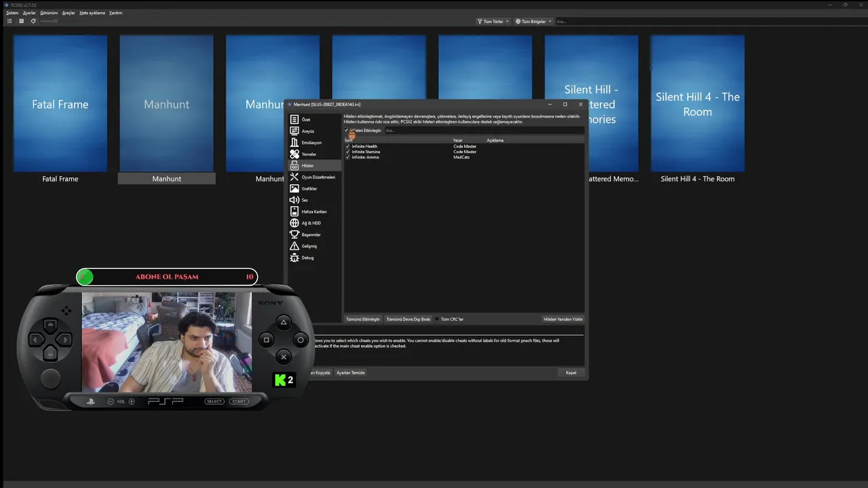Open the Tüm Bölgeler region dropdown
Viewport: 868px width, 488px height.
(x=533, y=21)
